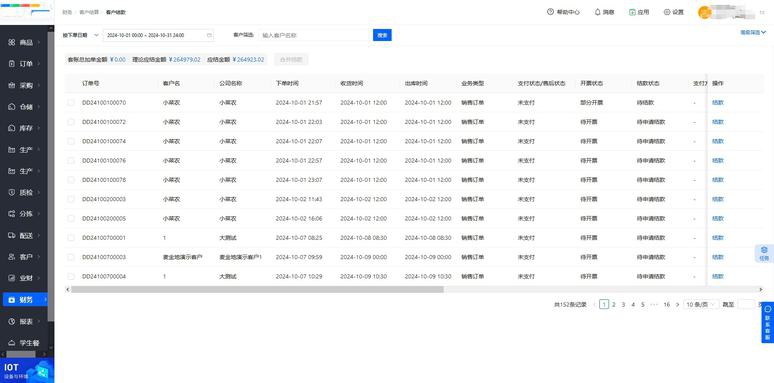
Task: Expand the 报表 sidebar chevron
Action: [39, 321]
